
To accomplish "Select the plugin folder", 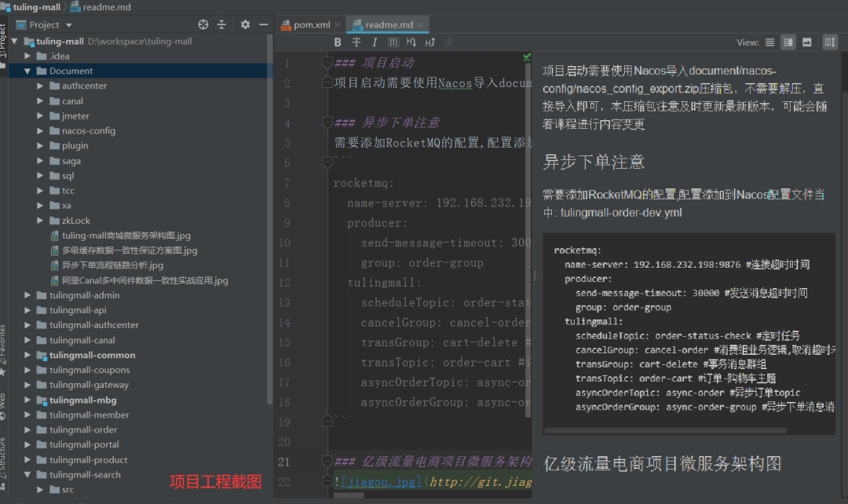I will point(75,145).
